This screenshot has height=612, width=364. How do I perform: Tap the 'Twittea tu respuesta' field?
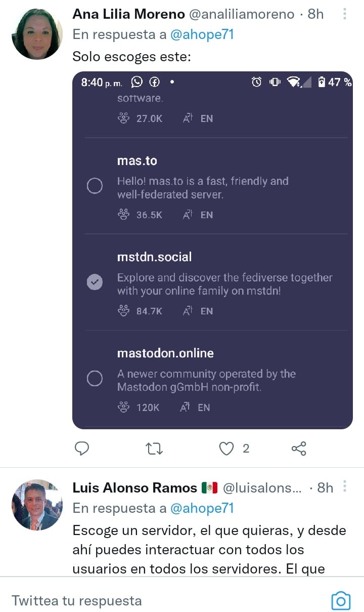click(152, 600)
